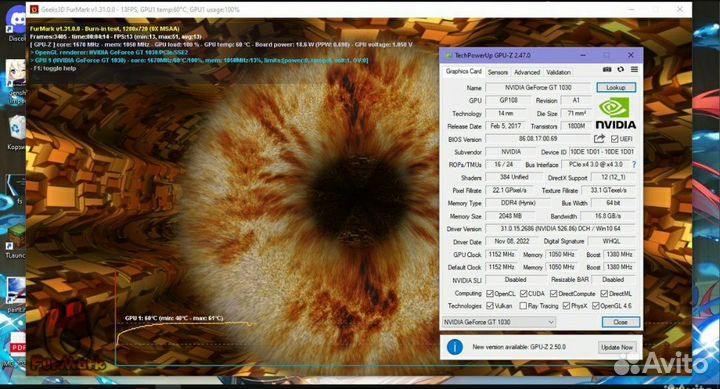Click the Update Now button

[617, 347]
